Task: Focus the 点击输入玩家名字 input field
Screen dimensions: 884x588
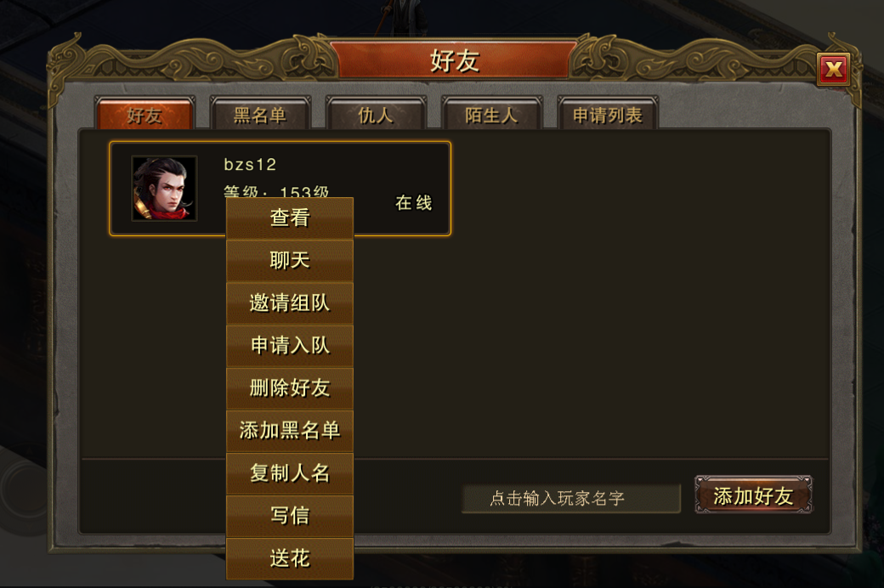Action: (x=570, y=499)
